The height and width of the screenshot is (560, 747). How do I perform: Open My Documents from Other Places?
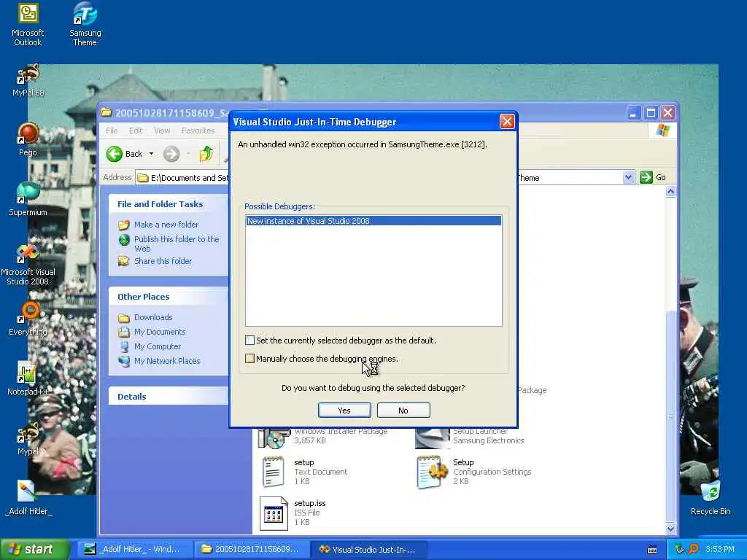click(x=160, y=332)
